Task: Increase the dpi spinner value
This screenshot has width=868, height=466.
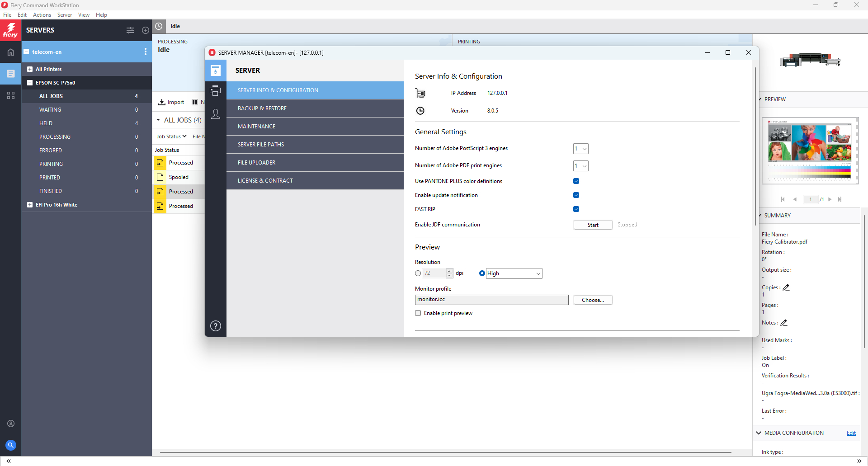Action: click(x=449, y=271)
